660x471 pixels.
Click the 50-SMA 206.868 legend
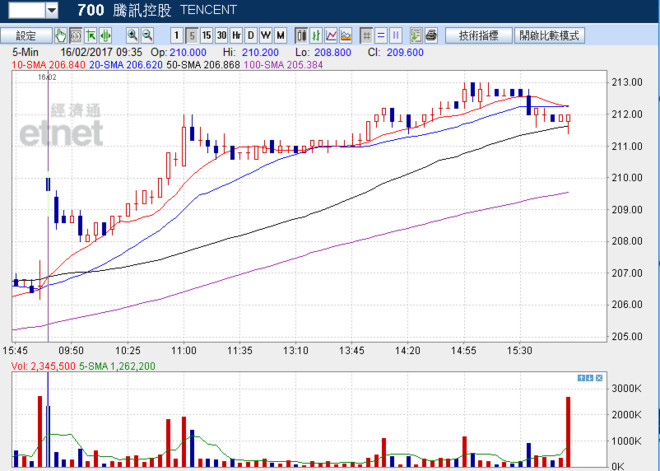pyautogui.click(x=203, y=65)
